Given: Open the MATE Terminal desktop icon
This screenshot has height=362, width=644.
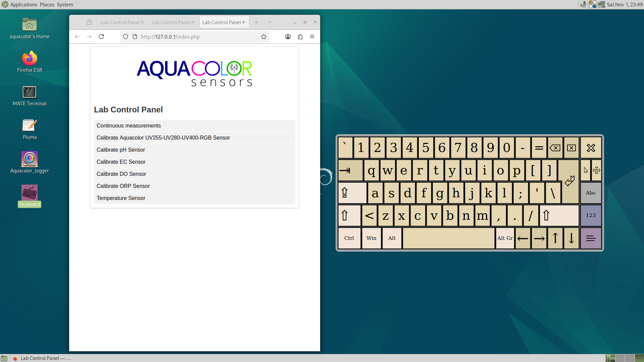Looking at the screenshot, I should (30, 92).
